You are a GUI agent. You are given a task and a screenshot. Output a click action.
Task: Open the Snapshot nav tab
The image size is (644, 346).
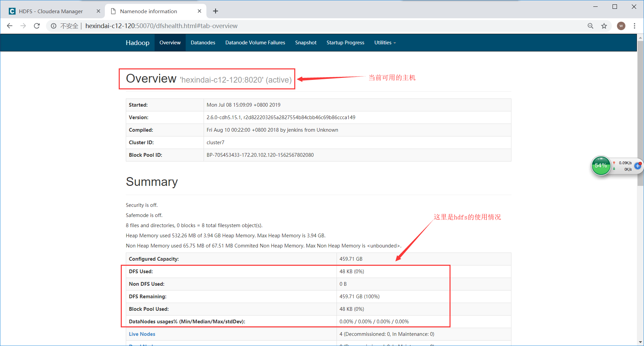tap(306, 43)
